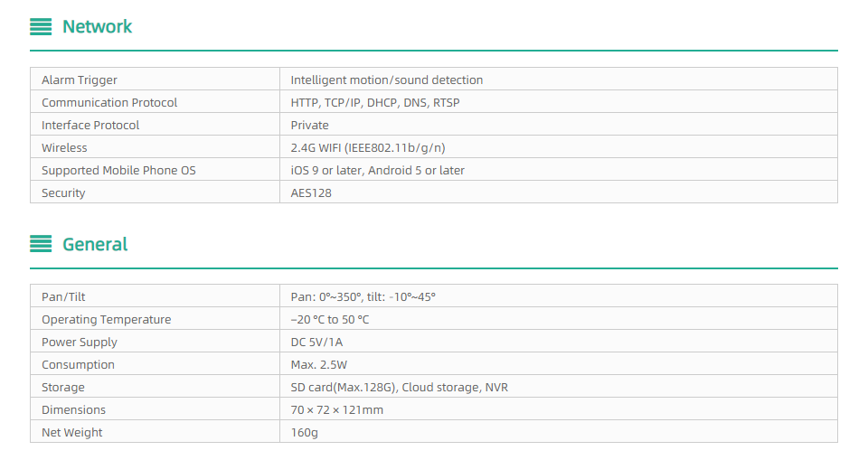Select the 2.4G WIFI wireless value
Screen dimensions: 868x460
[x=368, y=148]
